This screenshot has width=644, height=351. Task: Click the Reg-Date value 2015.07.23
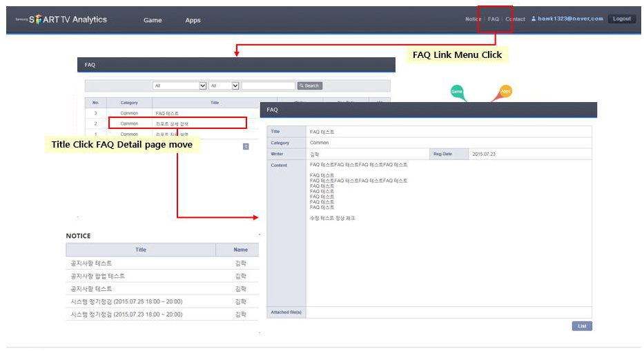click(484, 154)
